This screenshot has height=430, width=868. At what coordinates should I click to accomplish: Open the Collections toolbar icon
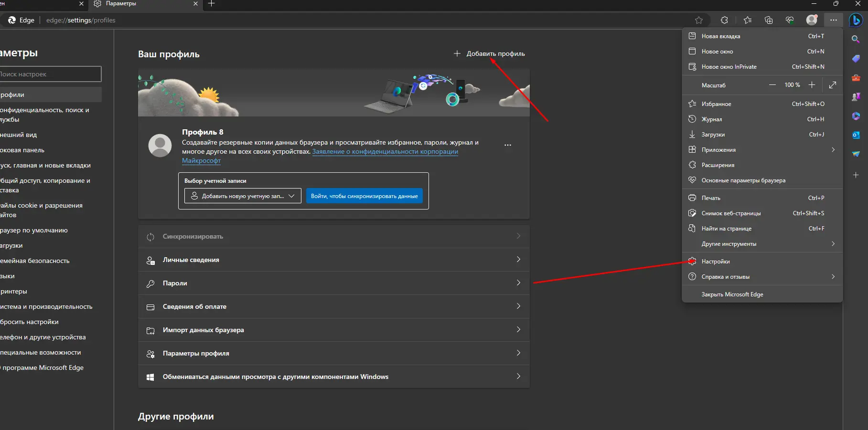(769, 20)
